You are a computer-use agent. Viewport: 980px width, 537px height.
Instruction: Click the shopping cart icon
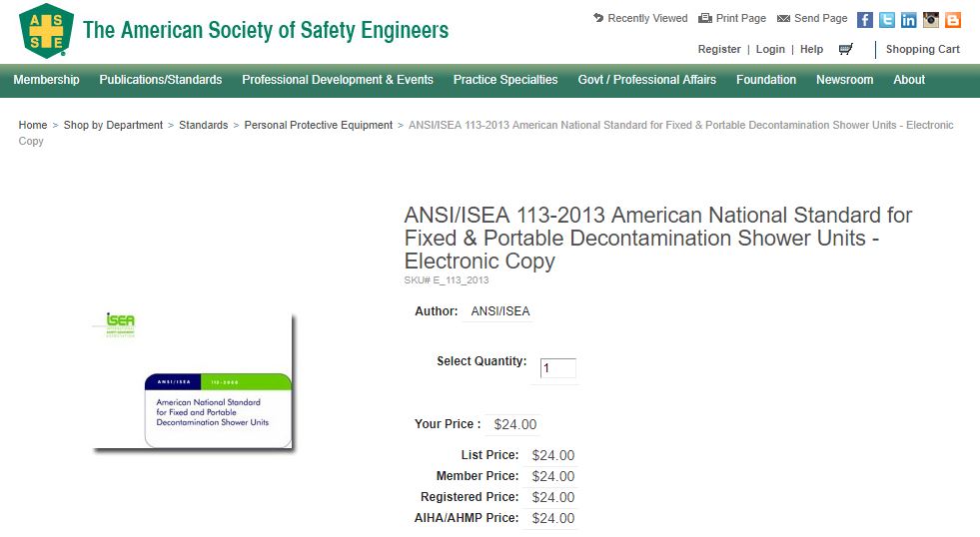846,49
